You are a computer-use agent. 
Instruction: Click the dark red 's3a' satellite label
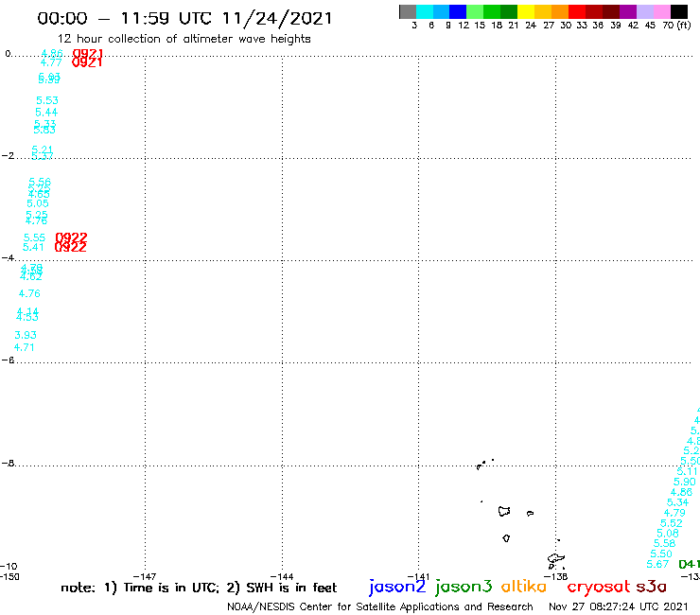coord(652,587)
